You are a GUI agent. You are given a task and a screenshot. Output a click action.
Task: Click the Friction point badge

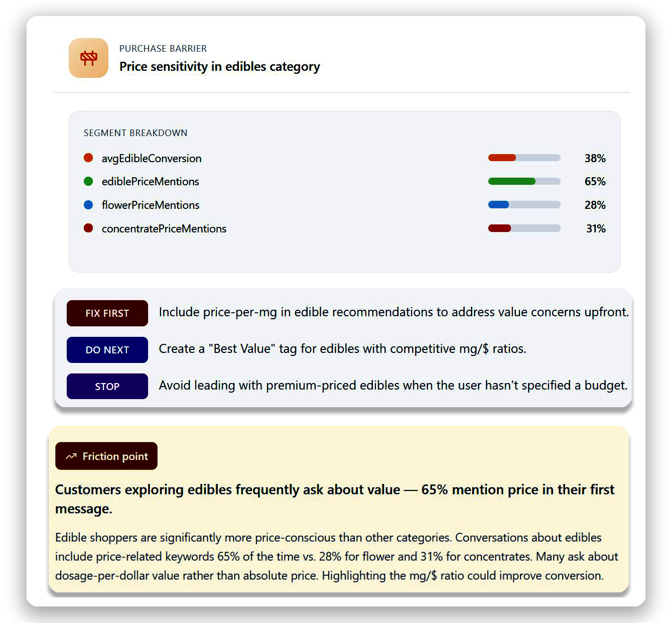[106, 456]
